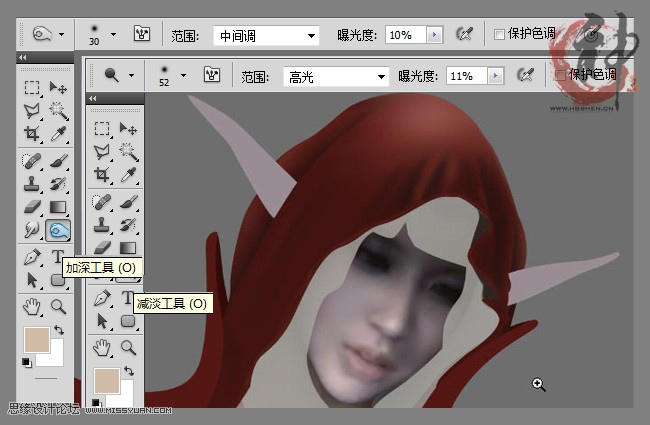The height and width of the screenshot is (425, 650).
Task: Select the Pen tool in the inner toolbox
Action: (102, 298)
